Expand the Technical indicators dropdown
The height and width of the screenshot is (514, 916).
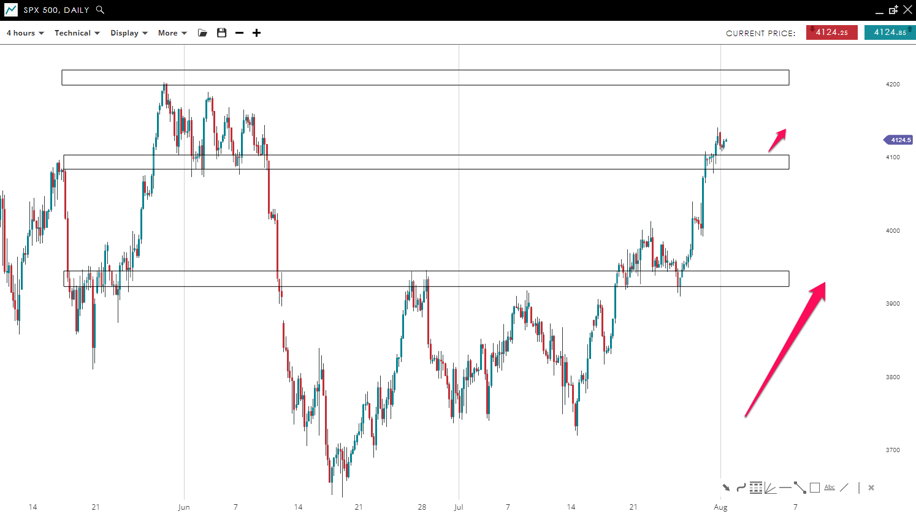point(77,33)
